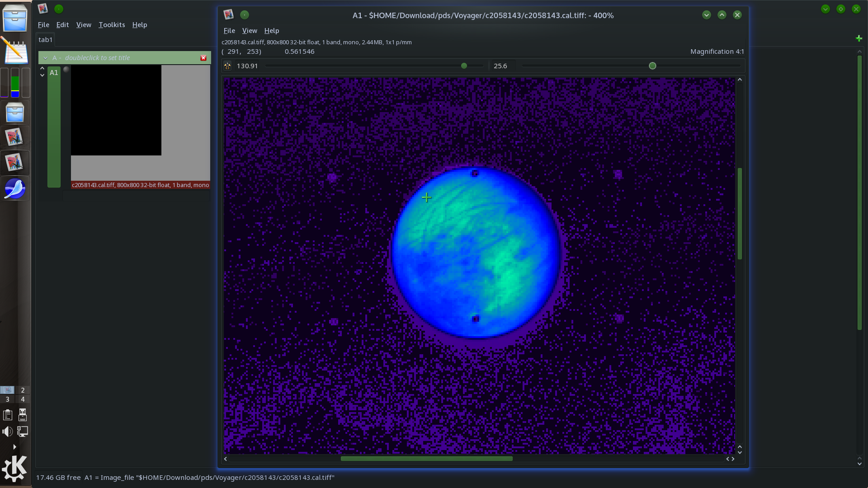868x488 pixels.
Task: Click nip2 main window application icon menu
Action: (x=43, y=9)
